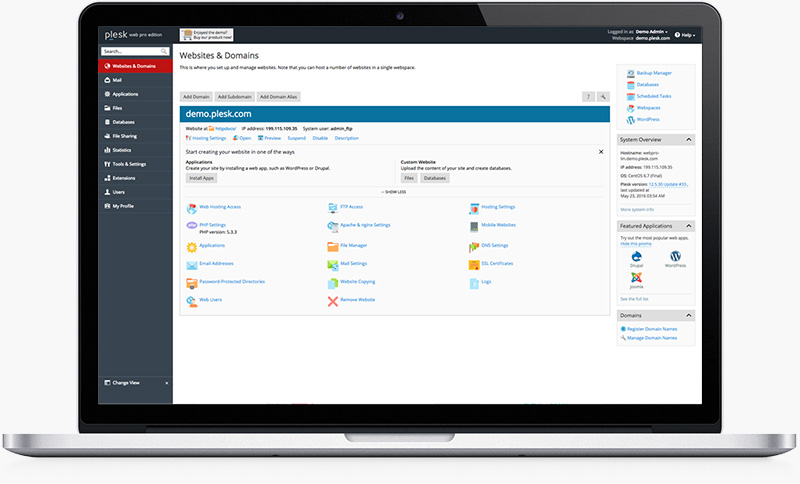Open My Profile in the sidebar
Screen dimensions: 800x484
(135, 206)
